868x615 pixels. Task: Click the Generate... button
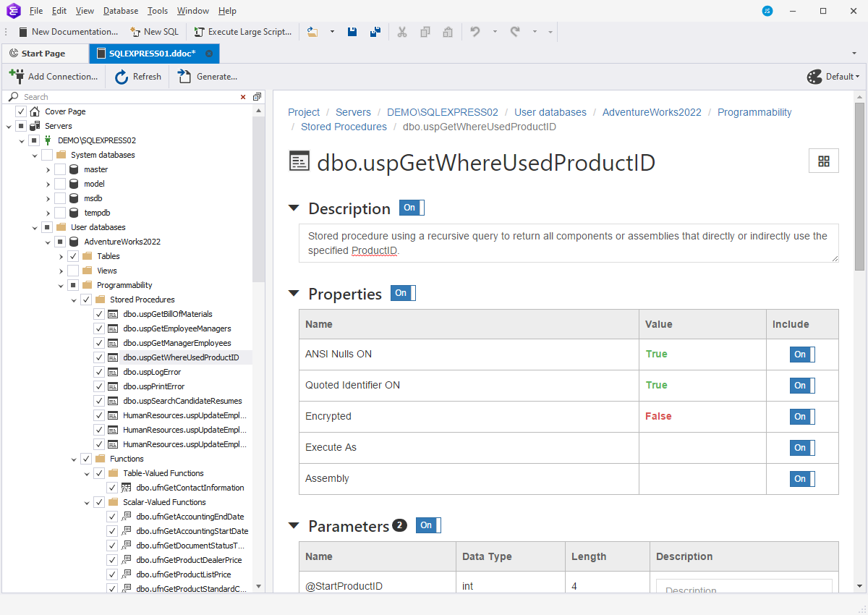pos(209,77)
